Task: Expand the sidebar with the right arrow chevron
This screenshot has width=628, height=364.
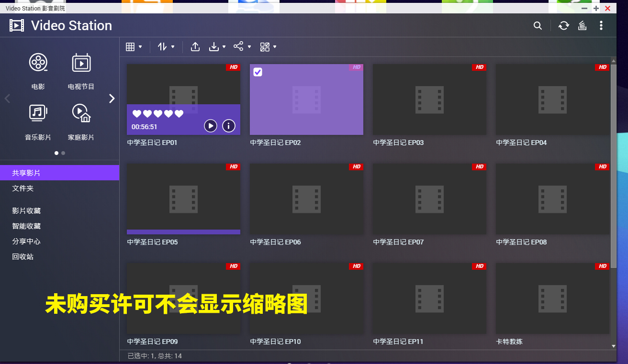Action: [112, 98]
